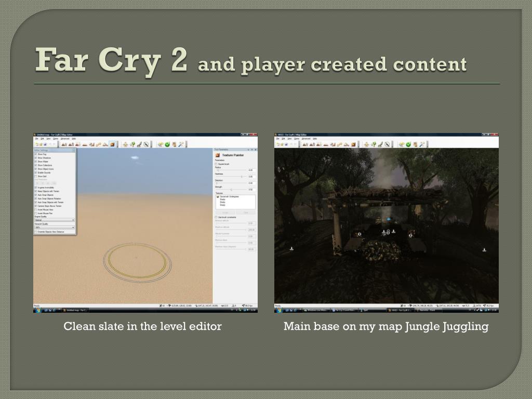Click the Strength value input field
The image size is (532, 399).
click(x=252, y=190)
